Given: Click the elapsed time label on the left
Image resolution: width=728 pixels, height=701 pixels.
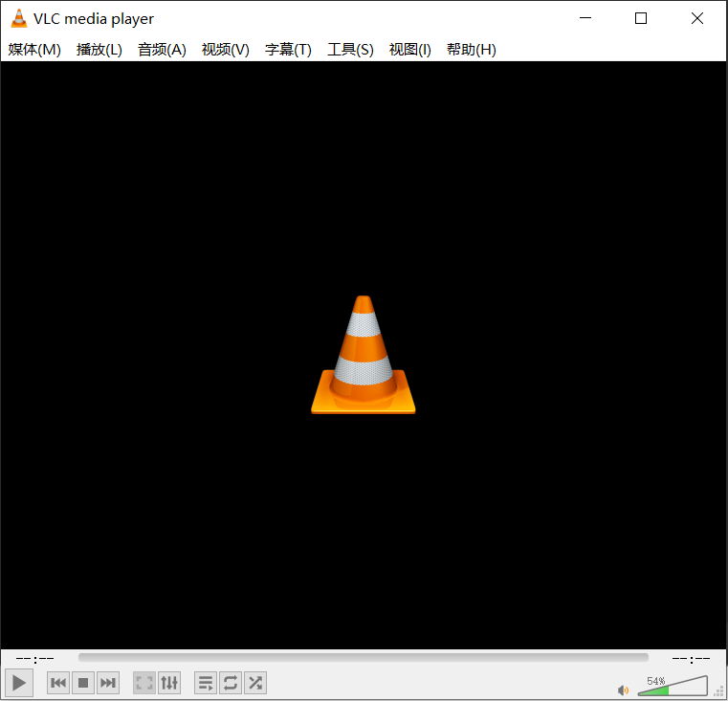Looking at the screenshot, I should (x=34, y=658).
